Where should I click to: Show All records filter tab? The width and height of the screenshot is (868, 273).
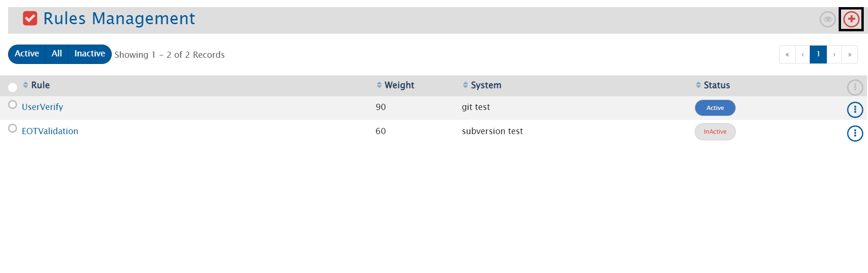[x=57, y=54]
